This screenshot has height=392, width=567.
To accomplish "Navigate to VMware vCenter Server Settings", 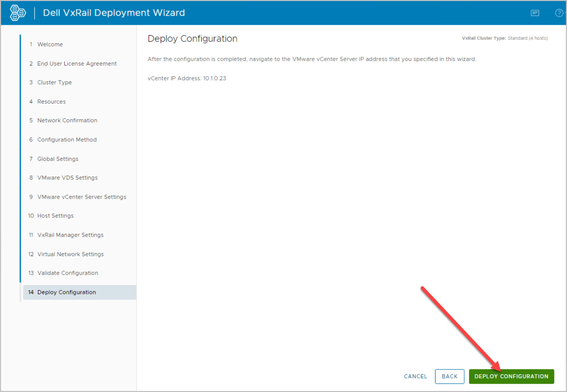I will [x=81, y=197].
